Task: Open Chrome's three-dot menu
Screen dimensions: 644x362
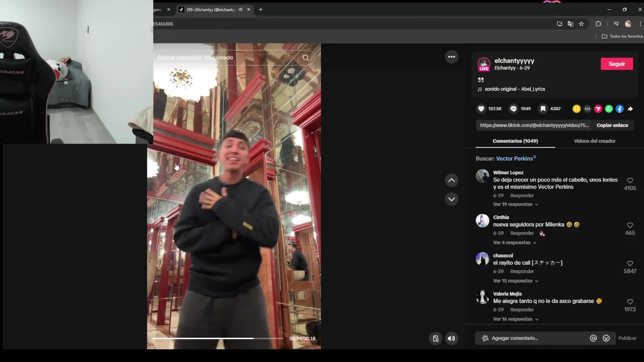Action: point(640,24)
